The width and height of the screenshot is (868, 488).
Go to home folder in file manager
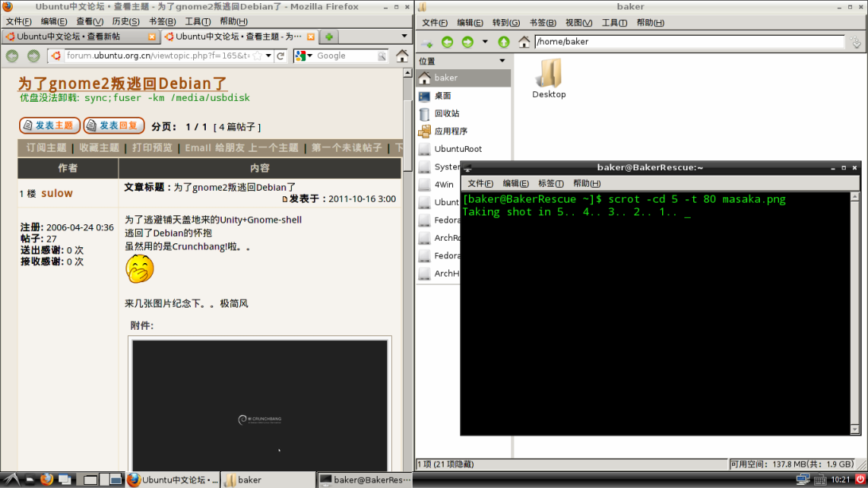(x=524, y=41)
